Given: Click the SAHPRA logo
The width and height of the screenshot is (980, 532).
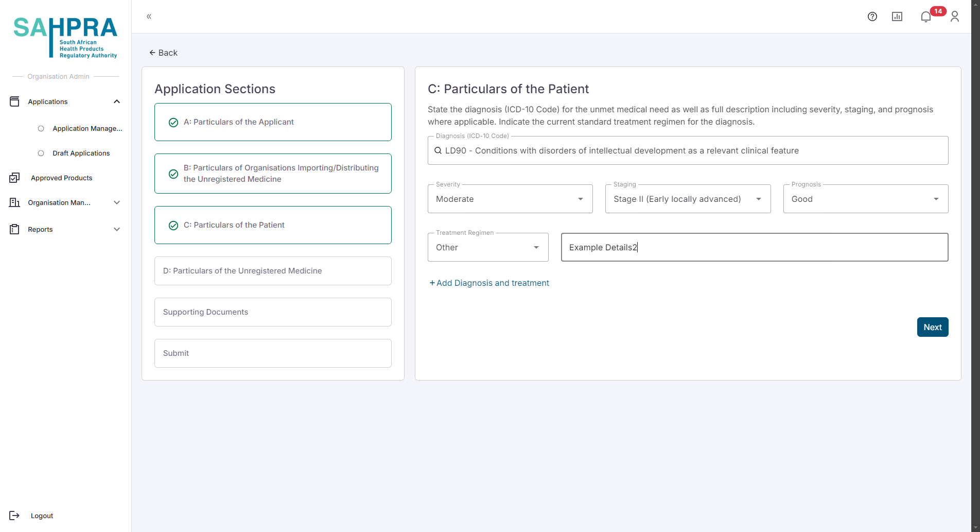Looking at the screenshot, I should (65, 37).
